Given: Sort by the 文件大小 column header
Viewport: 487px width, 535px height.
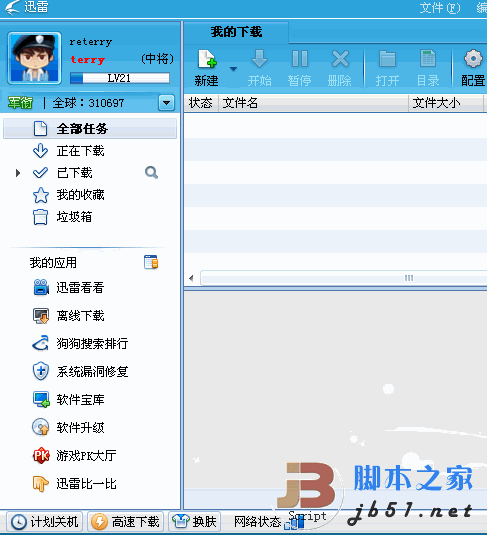Looking at the screenshot, I should click(446, 103).
